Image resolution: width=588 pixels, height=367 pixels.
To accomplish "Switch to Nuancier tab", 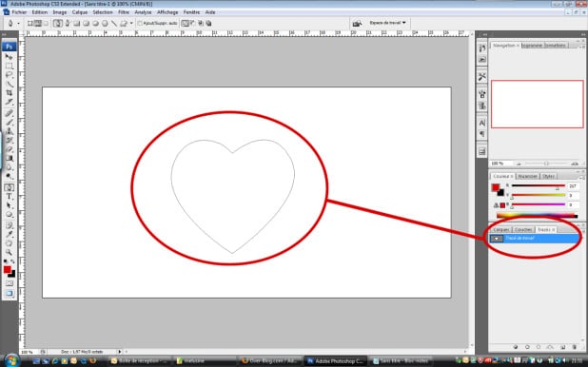I will pyautogui.click(x=527, y=176).
